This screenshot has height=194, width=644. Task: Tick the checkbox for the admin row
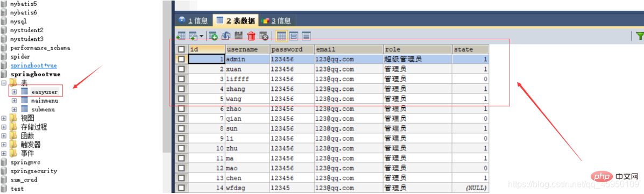[181, 59]
